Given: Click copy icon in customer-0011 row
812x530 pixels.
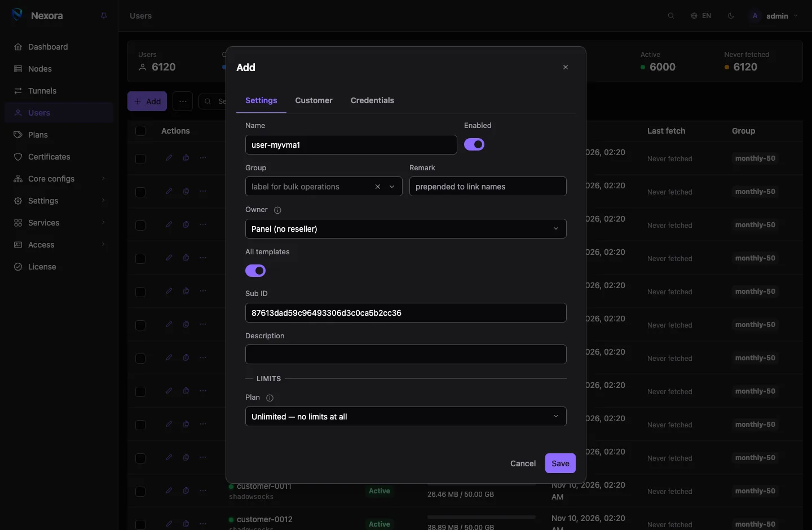Looking at the screenshot, I should [x=186, y=491].
